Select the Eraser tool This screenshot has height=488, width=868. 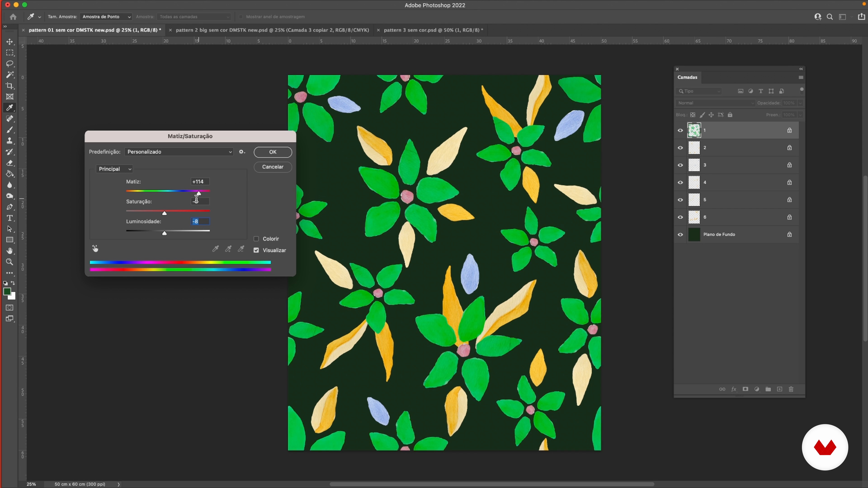9,163
